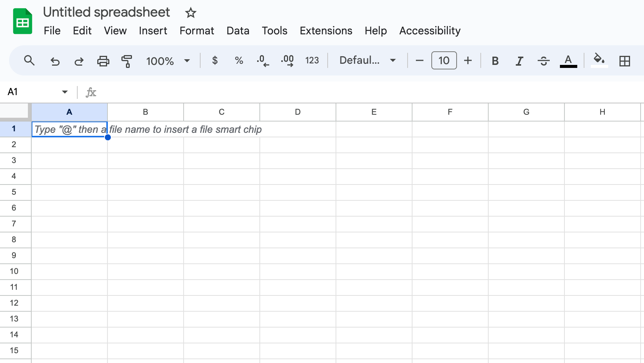Select column A header
This screenshot has height=363, width=644.
tap(69, 112)
